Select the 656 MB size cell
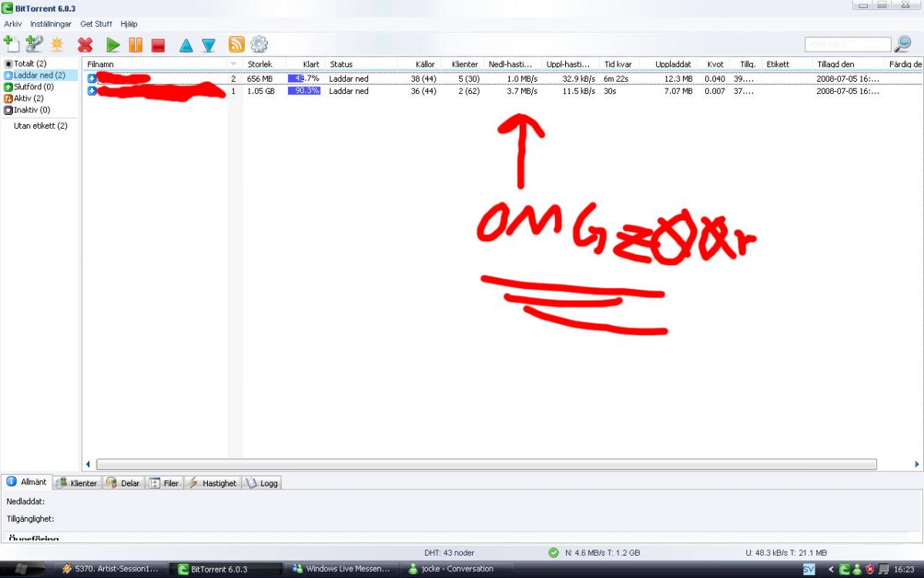 pyautogui.click(x=259, y=79)
